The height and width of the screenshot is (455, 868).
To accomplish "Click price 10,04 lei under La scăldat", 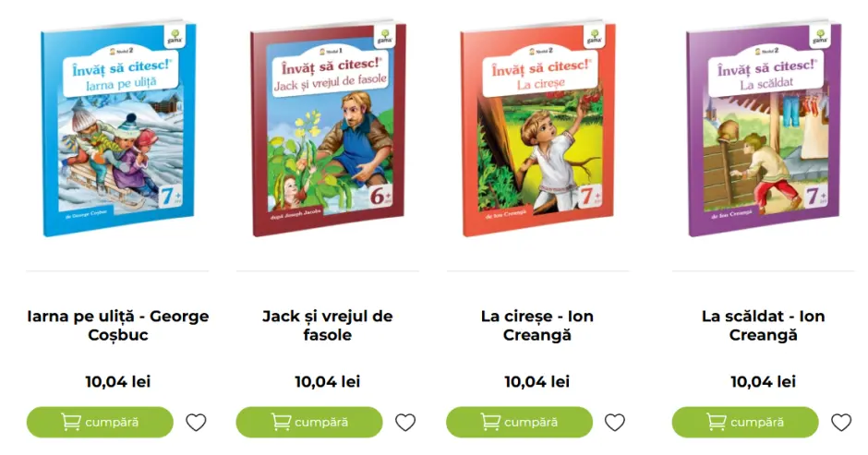I will 764,381.
